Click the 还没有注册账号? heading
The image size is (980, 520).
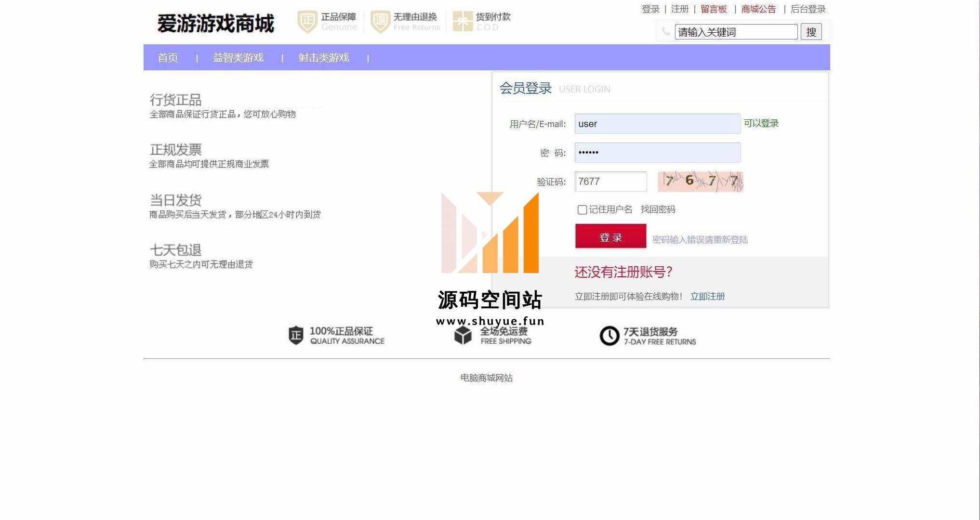[623, 272]
